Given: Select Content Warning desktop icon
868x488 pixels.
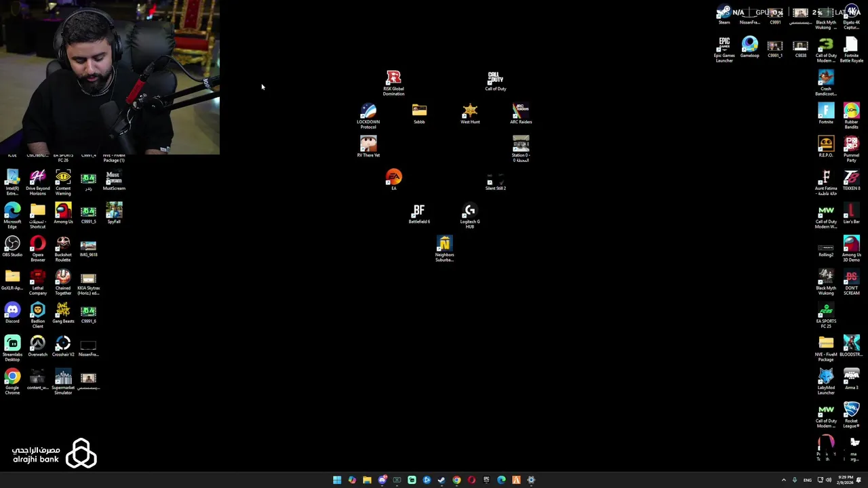Looking at the screenshot, I should coord(63,182).
